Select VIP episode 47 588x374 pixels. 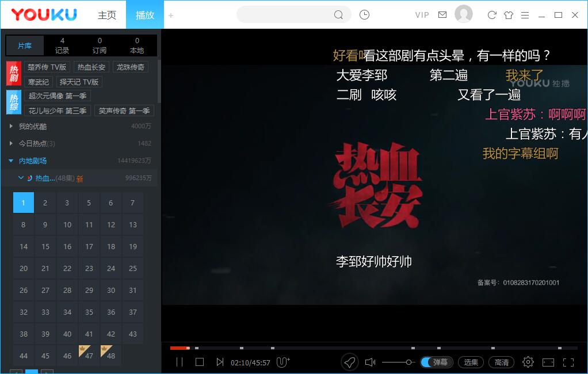(x=89, y=356)
